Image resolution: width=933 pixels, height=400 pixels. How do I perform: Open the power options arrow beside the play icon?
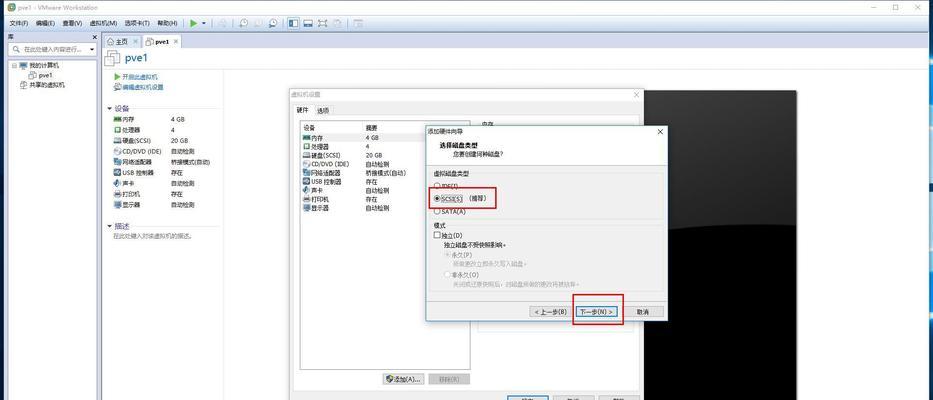coord(204,23)
